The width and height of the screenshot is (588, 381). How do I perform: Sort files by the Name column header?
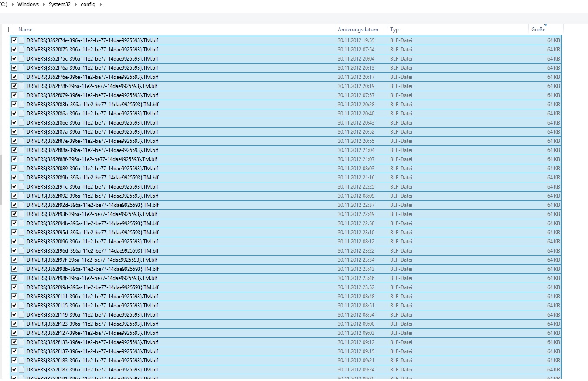point(25,30)
